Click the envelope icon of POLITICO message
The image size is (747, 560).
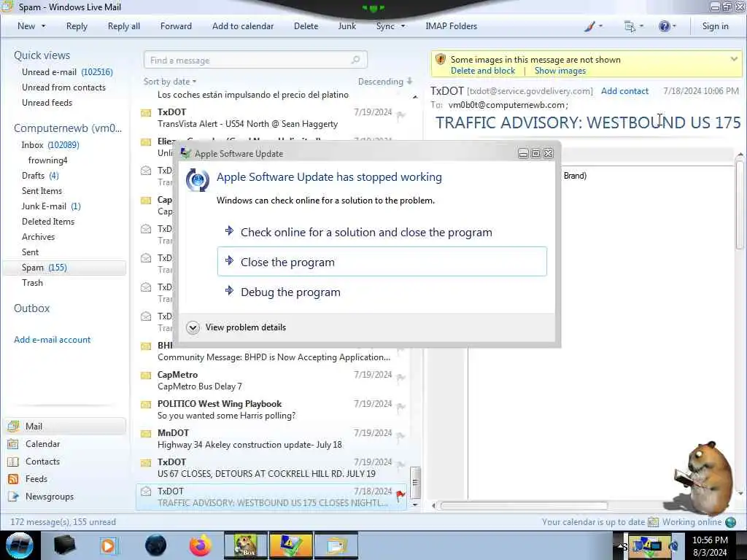(146, 404)
